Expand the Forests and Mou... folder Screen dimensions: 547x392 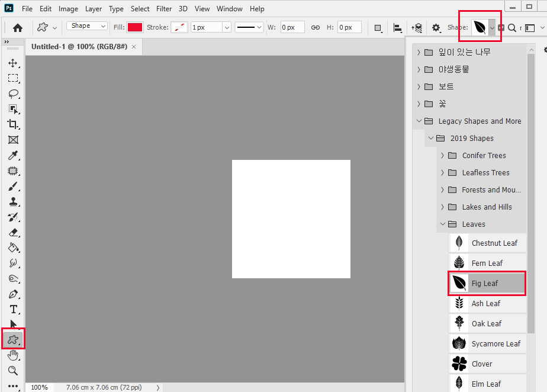(x=442, y=189)
